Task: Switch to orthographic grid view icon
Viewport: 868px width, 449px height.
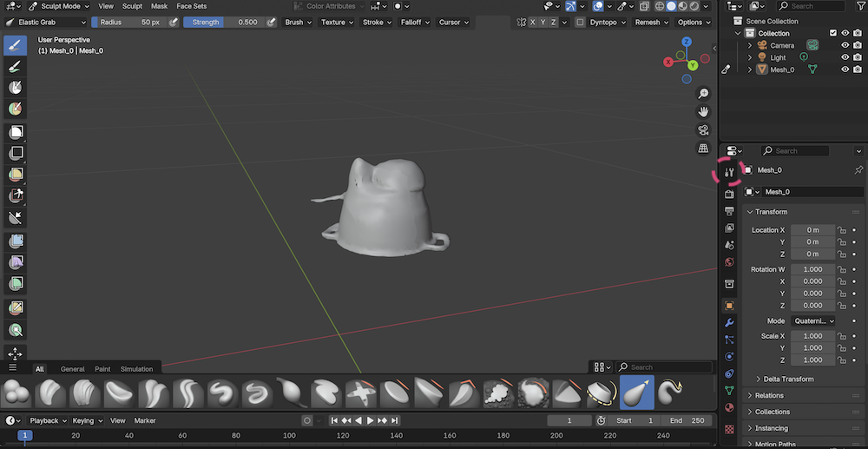Action: [704, 149]
